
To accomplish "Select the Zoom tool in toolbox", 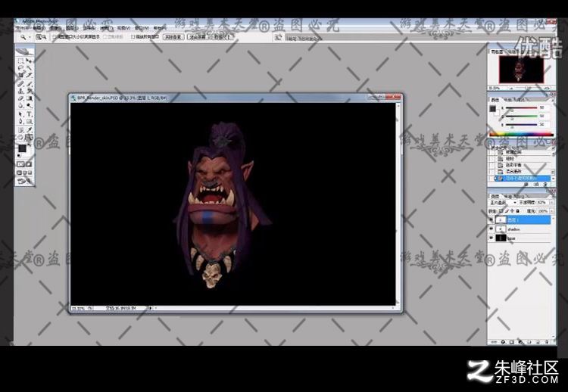I will click(x=30, y=137).
